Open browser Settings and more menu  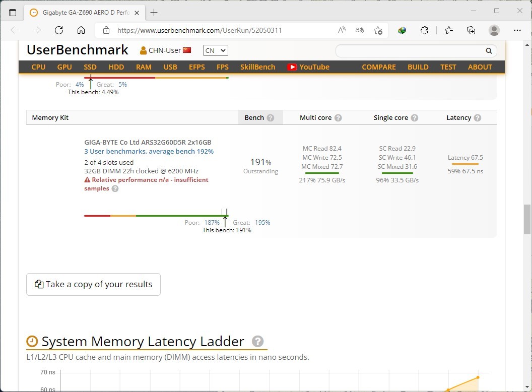(x=517, y=30)
